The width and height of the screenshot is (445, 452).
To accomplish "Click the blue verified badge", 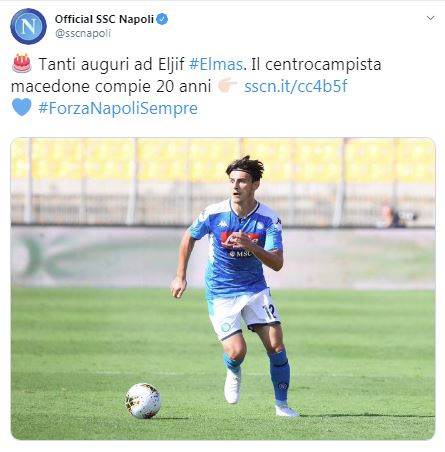I will (x=162, y=19).
